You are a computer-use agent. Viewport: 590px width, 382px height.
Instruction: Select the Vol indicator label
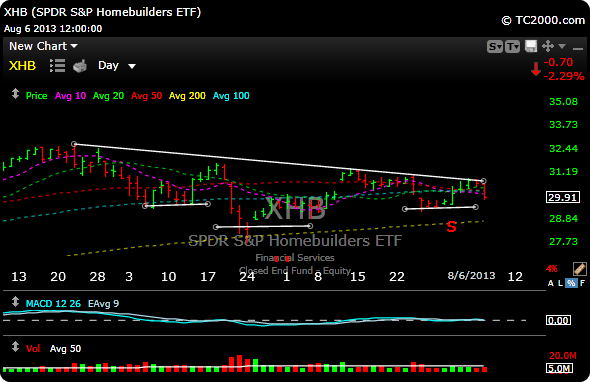pyautogui.click(x=33, y=349)
